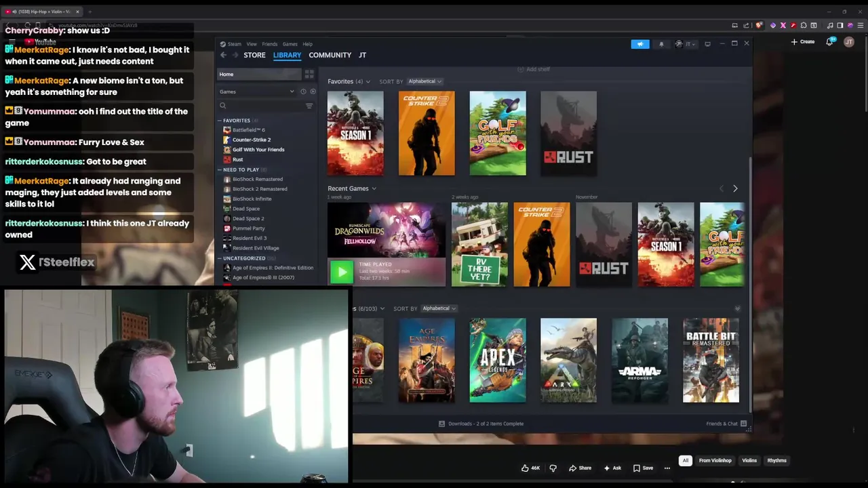
Task: Open Friends & Chat icon
Action: tap(744, 424)
